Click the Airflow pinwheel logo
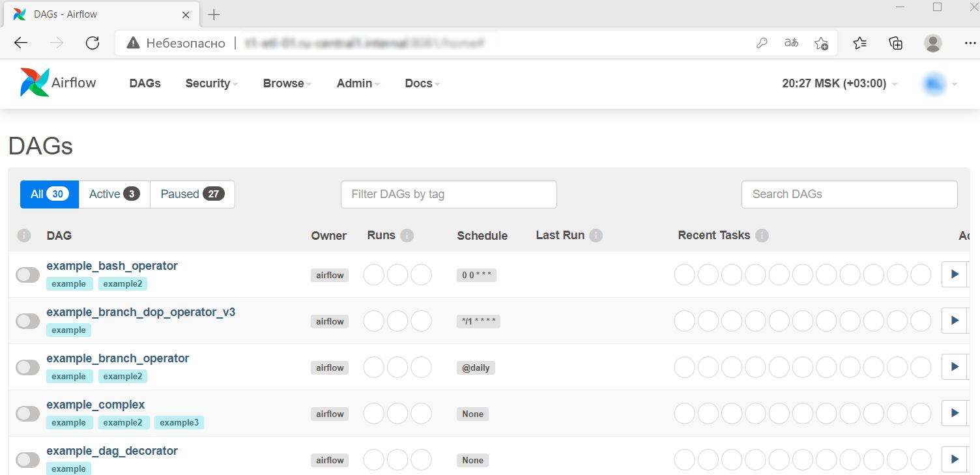980x475 pixels. pos(35,83)
